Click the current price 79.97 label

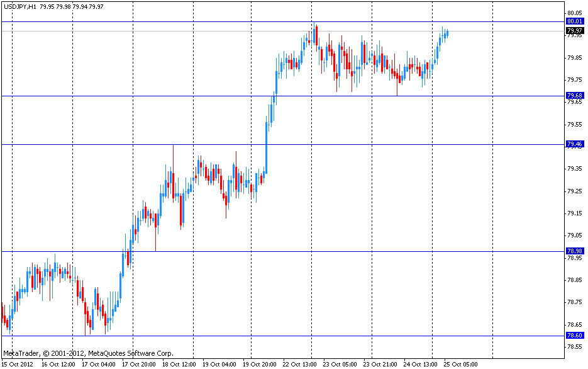click(574, 30)
